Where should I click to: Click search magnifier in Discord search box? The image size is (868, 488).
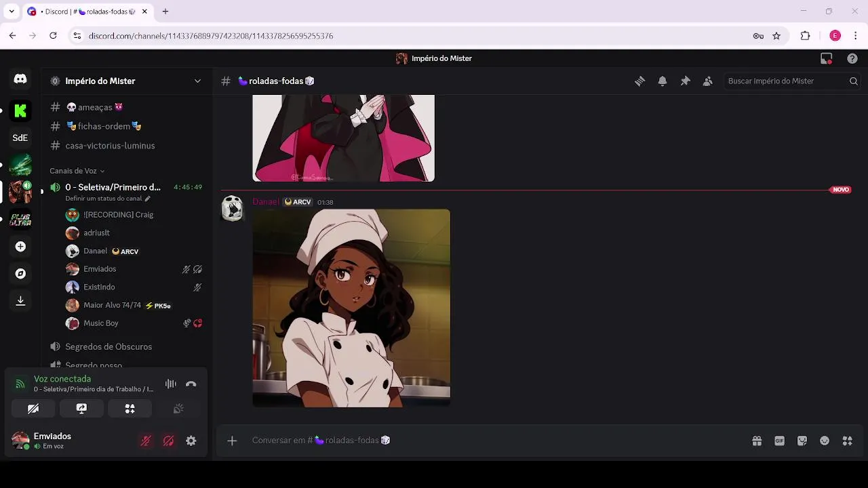(854, 81)
